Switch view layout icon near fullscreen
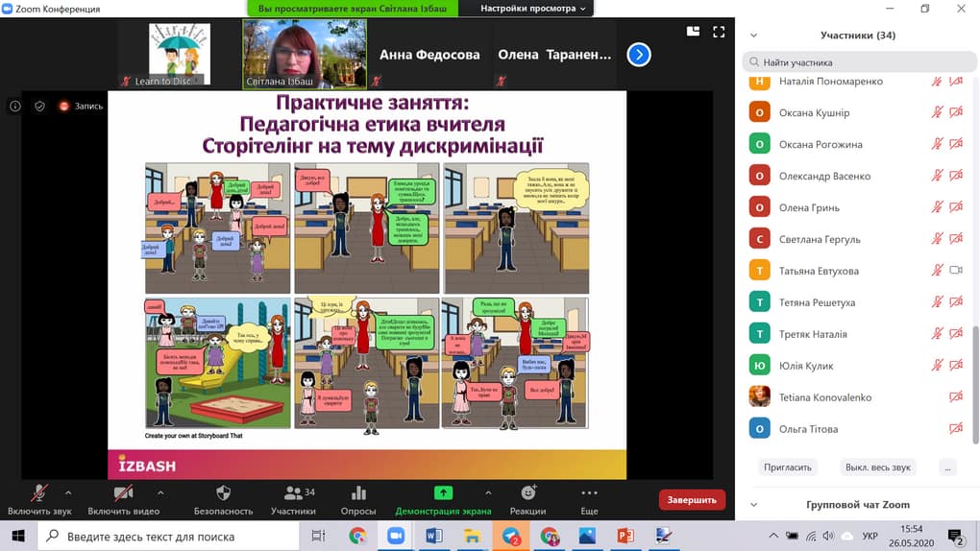Image resolution: width=980 pixels, height=551 pixels. (693, 32)
